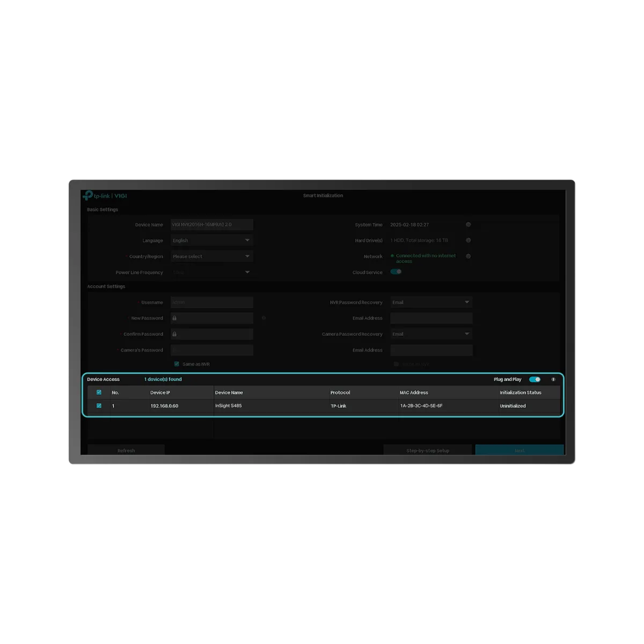Open Network settings gear icon
Screen dimensions: 644x644
click(x=468, y=257)
